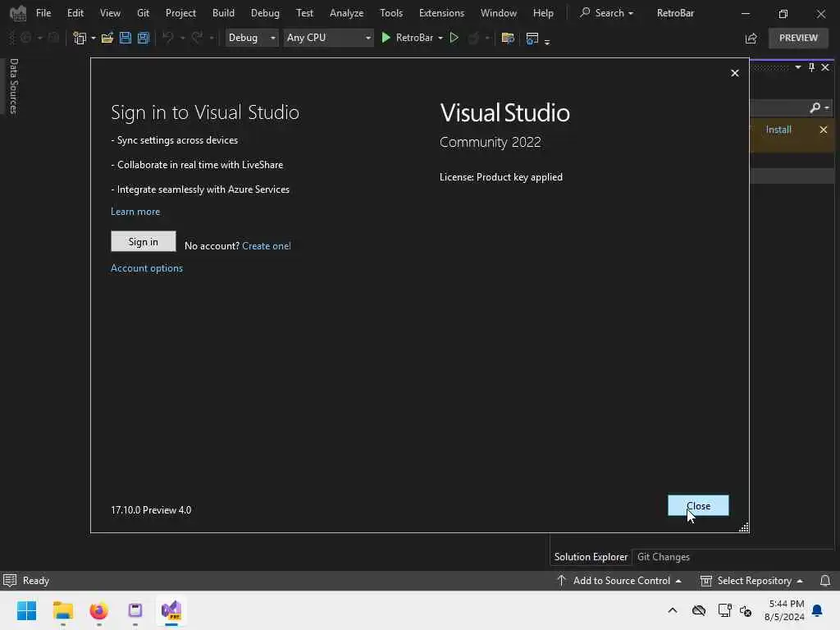840x630 pixels.
Task: Click the folder icon right of Hot Reload
Action: pos(507,38)
